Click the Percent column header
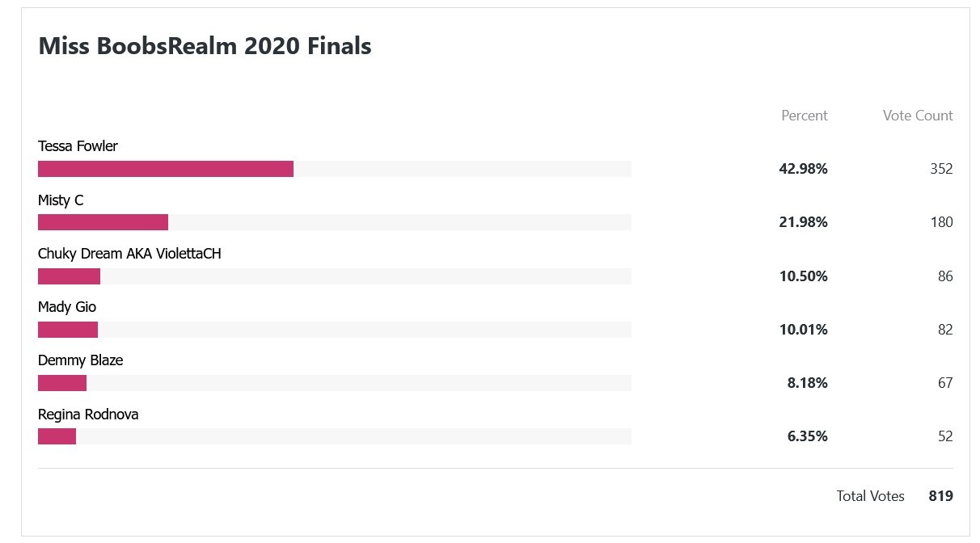 (804, 116)
